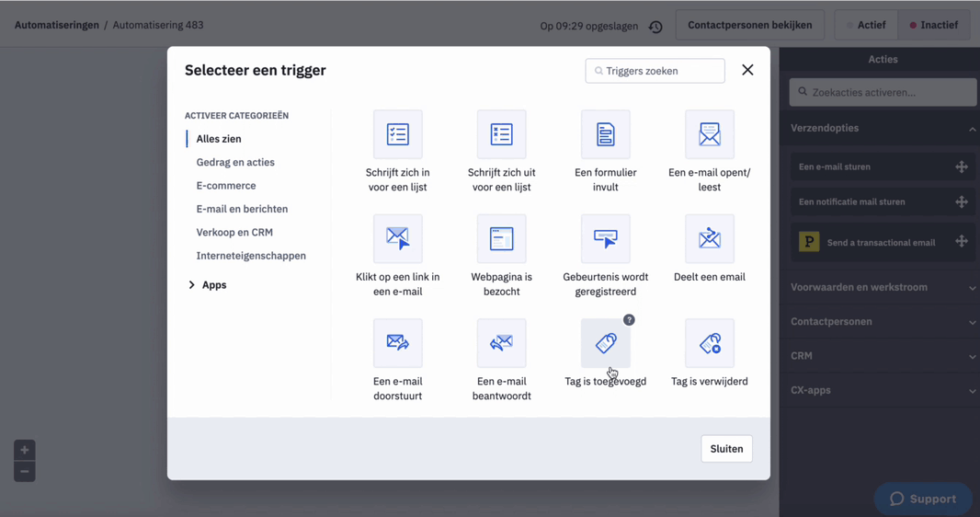Pick 'Webpagina is bezocht' trigger icon
The width and height of the screenshot is (980, 517).
[501, 239]
